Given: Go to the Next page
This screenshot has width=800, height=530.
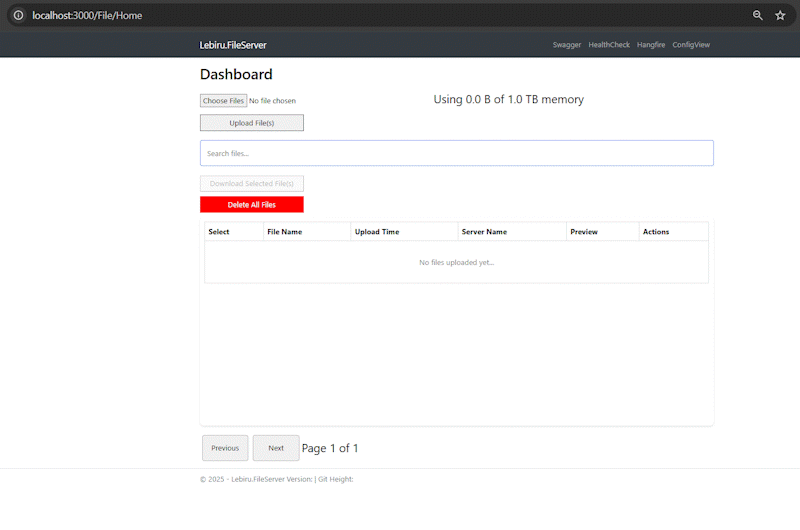Looking at the screenshot, I should pyautogui.click(x=276, y=448).
